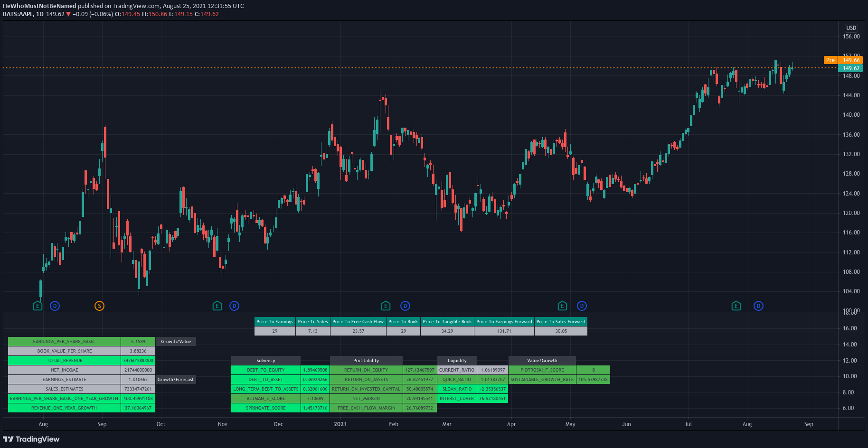Screen dimensions: 868x448
Task: Click the HeWhoMustNotBeNamed author name
Action: (39, 6)
